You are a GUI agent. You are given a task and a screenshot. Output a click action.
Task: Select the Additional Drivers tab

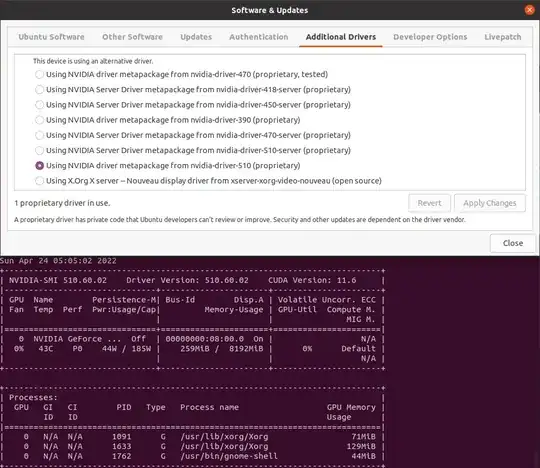coord(341,37)
